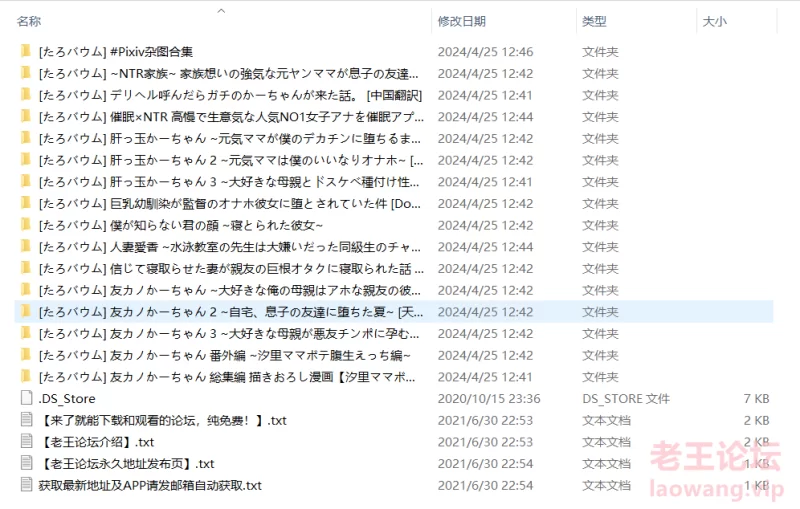This screenshot has width=800, height=509.
Task: Click folder icon for 肝っ玉かーちゃん ~元気ママ row
Action: tap(26, 138)
